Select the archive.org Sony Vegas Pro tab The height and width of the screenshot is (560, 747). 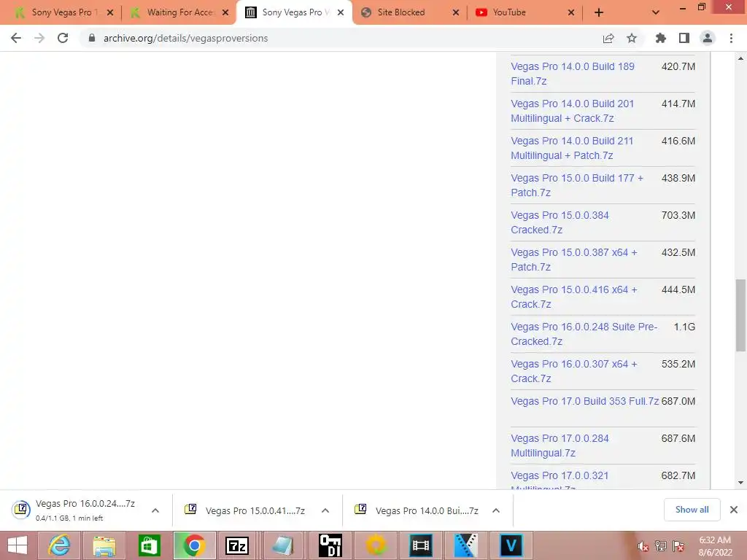(294, 12)
